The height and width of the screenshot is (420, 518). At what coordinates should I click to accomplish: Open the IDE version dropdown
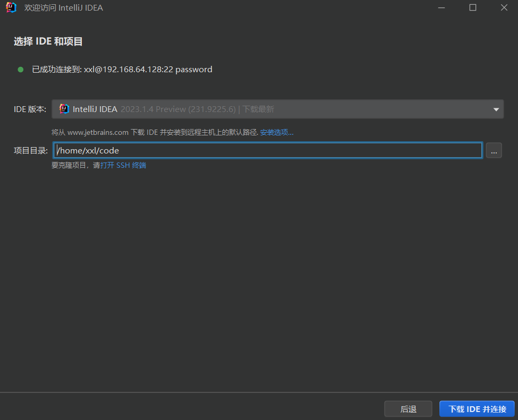coord(277,109)
